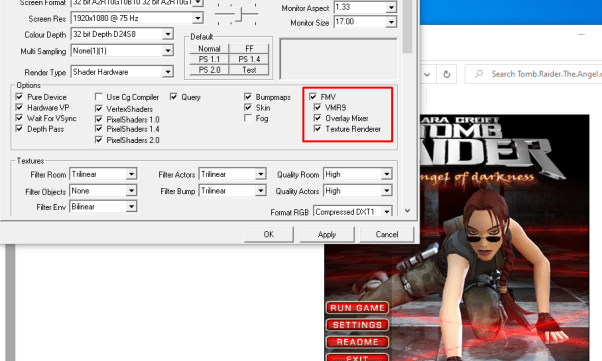The height and width of the screenshot is (361, 602).
Task: Expand Explorer address history chevron
Action: (x=427, y=74)
